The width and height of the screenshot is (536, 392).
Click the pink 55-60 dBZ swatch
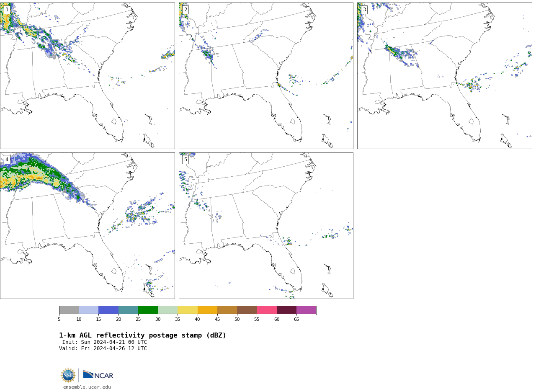[x=267, y=310]
